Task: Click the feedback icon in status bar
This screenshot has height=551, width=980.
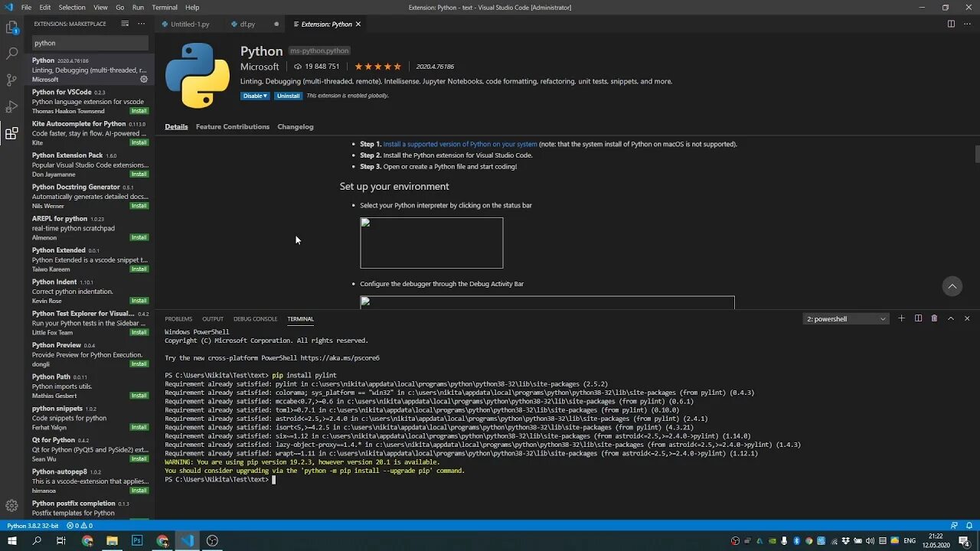Action: tap(954, 526)
